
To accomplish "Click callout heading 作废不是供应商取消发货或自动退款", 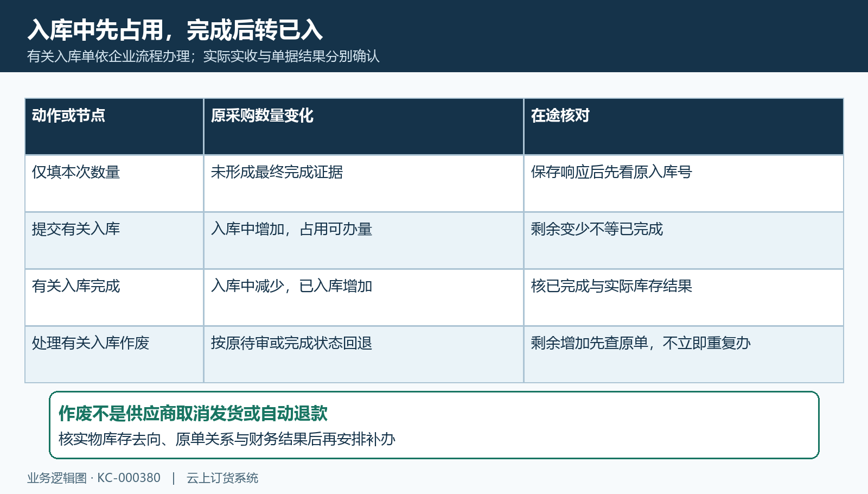I will pyautogui.click(x=193, y=414).
